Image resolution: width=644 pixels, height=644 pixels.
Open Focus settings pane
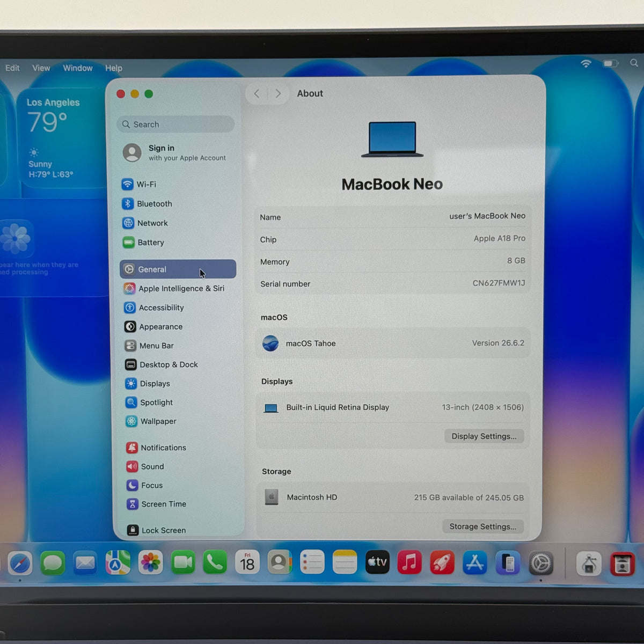click(144, 485)
